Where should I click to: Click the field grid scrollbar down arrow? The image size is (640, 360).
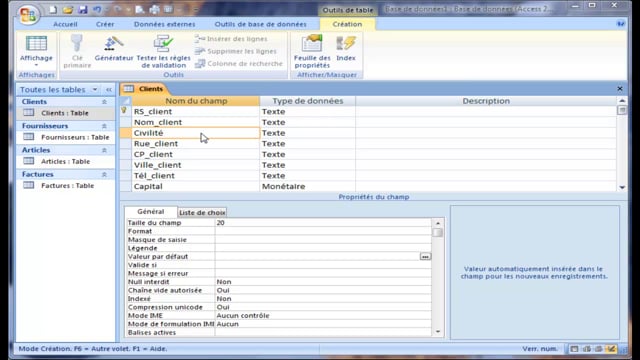(622, 187)
